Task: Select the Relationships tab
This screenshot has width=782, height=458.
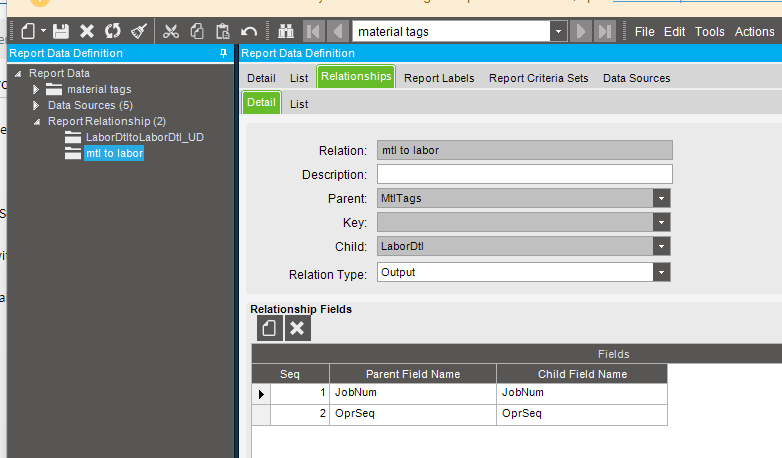Action: click(x=356, y=76)
